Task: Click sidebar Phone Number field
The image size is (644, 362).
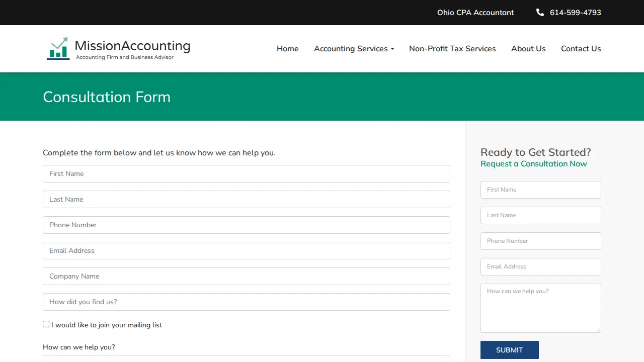Action: (541, 241)
